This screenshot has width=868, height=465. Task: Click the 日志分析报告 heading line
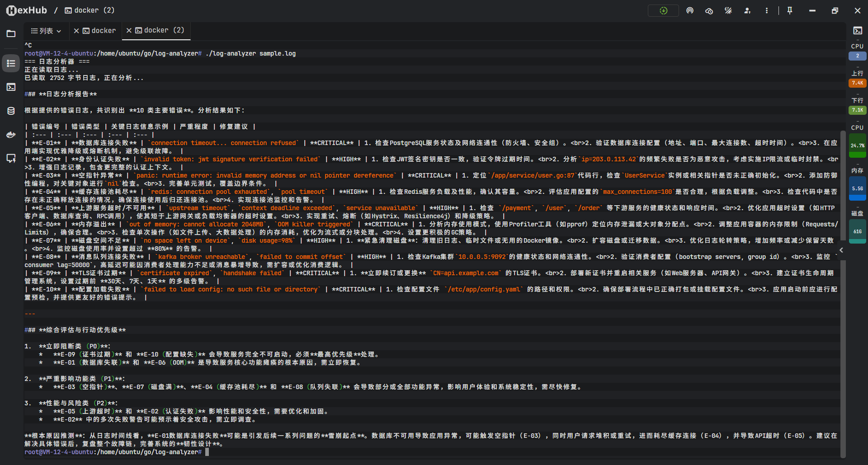click(61, 94)
